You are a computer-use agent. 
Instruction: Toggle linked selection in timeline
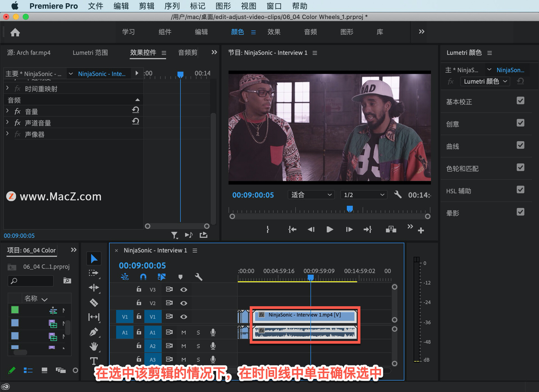[162, 277]
